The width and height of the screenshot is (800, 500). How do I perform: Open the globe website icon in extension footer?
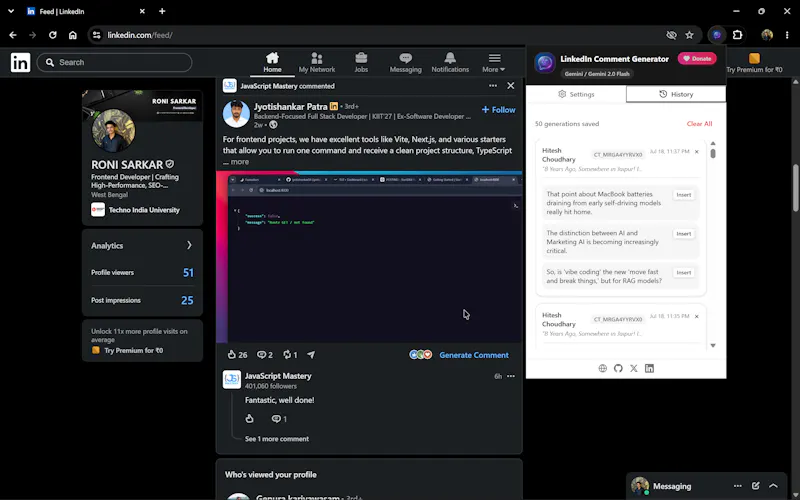[603, 368]
